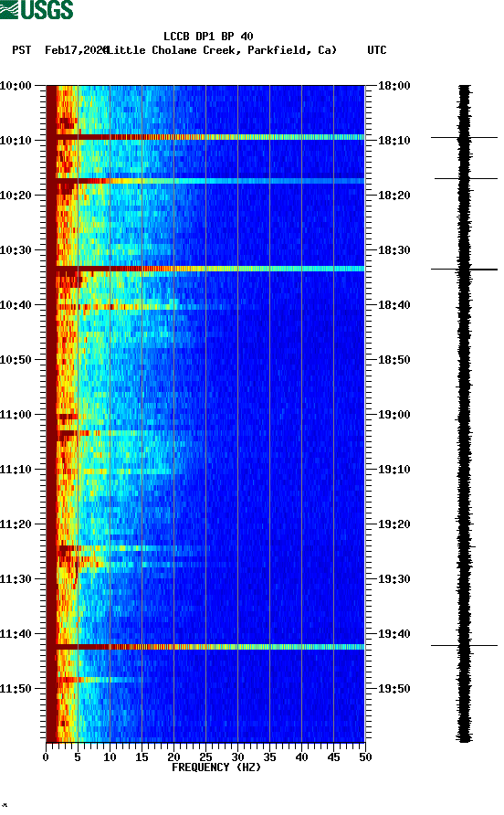Click the '20' frequency axis tick label
This screenshot has height=815, width=504.
click(173, 757)
